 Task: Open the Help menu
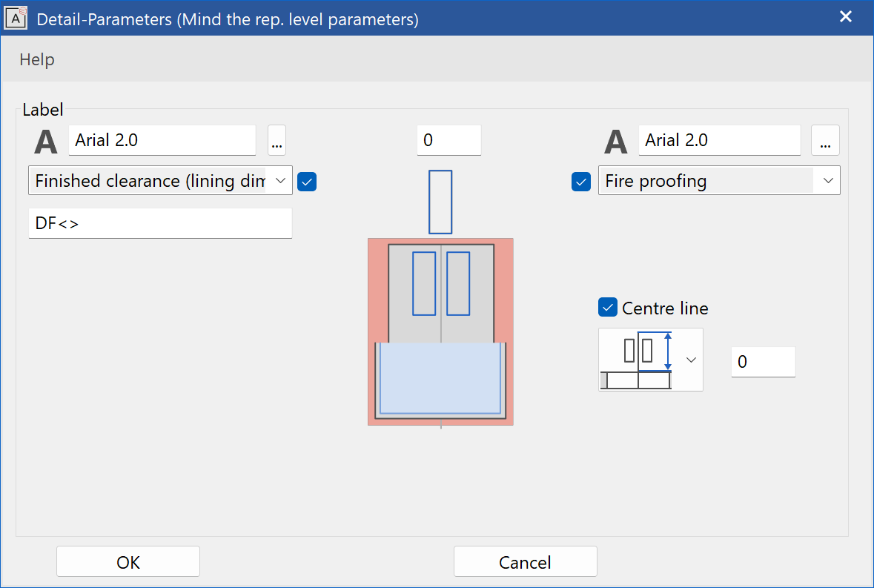(x=37, y=59)
